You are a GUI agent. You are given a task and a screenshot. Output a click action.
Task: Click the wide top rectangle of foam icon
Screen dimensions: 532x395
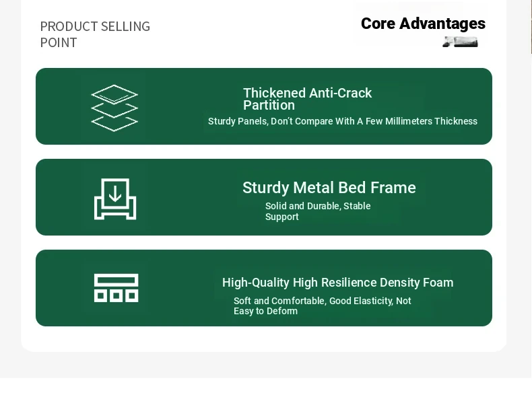pos(116,280)
